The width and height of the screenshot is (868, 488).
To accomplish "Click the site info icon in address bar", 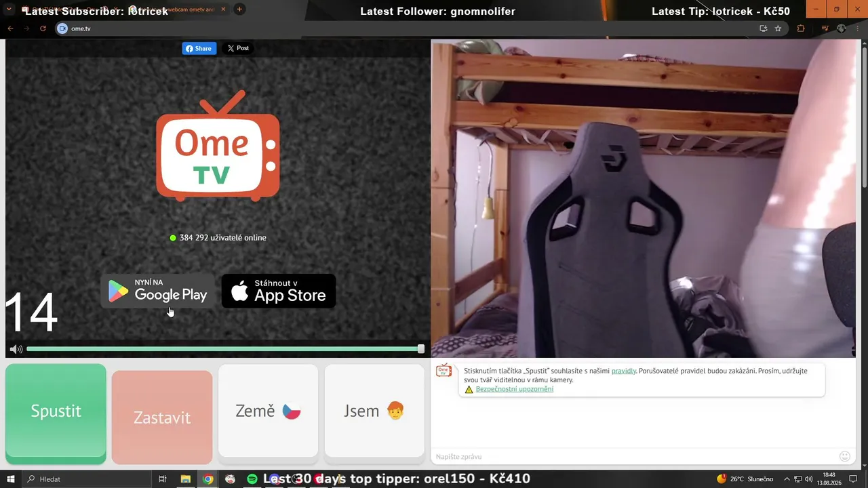I will tap(62, 28).
